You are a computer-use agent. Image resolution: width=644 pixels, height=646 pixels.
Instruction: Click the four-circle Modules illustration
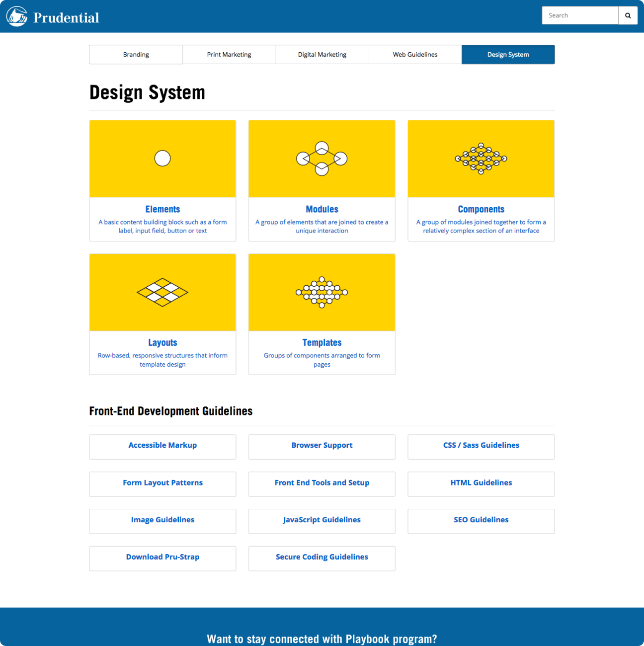click(x=322, y=159)
